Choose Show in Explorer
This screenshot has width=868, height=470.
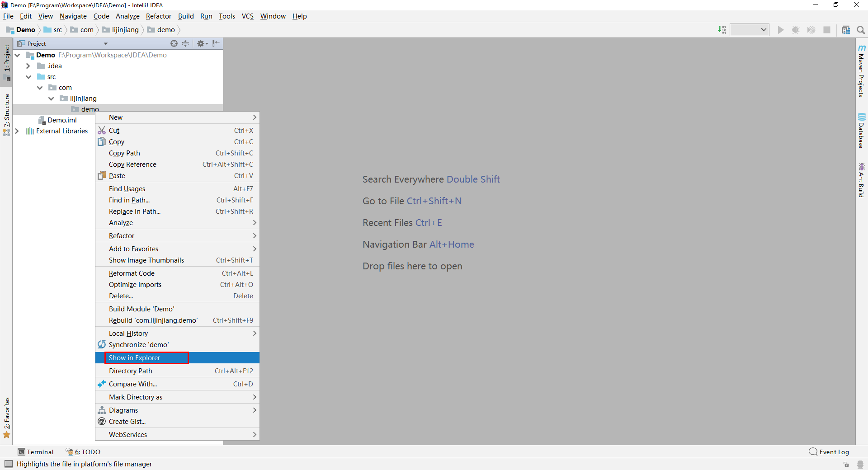177,358
